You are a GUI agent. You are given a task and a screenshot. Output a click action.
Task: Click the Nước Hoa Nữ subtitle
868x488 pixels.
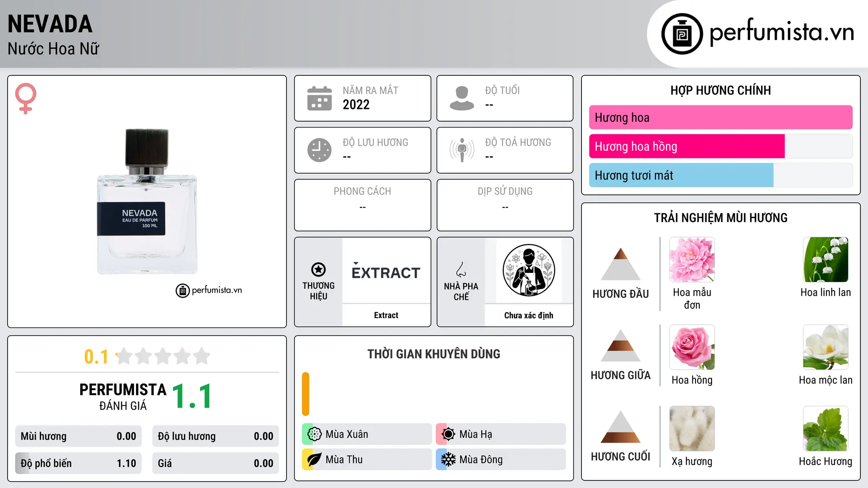[x=53, y=49]
